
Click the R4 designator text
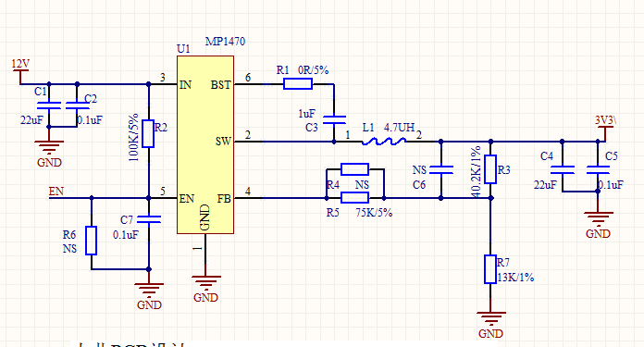tap(333, 185)
